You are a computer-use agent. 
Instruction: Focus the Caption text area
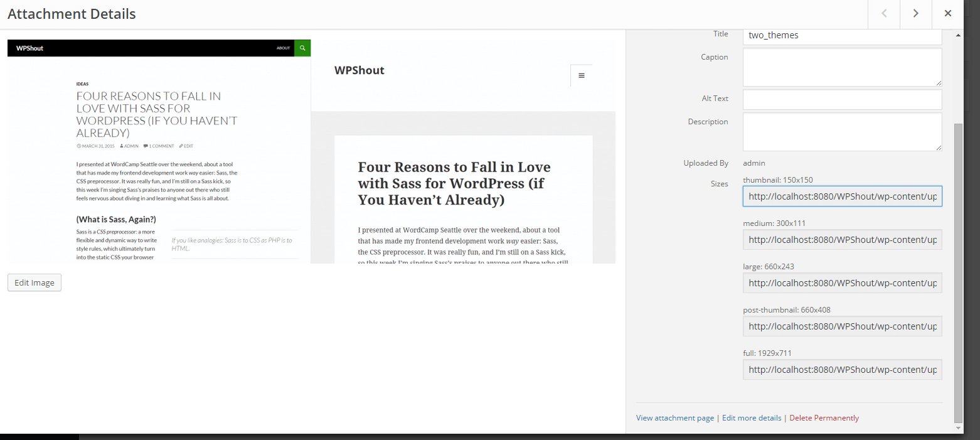tap(843, 67)
